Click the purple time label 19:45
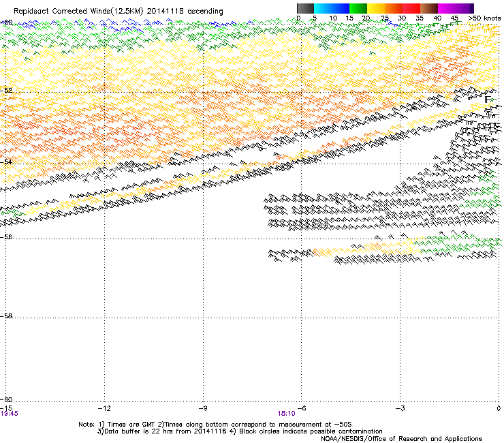 [9, 414]
